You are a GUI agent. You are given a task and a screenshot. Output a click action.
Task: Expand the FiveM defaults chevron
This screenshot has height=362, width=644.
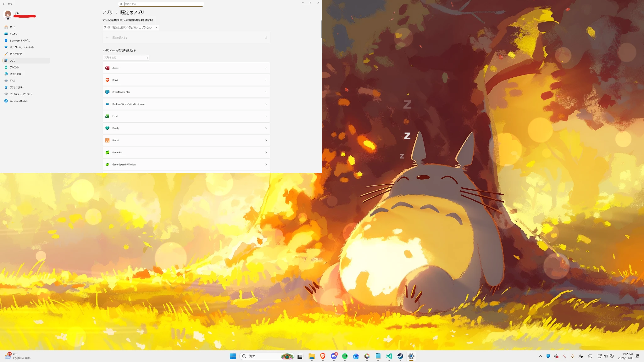pos(266,141)
